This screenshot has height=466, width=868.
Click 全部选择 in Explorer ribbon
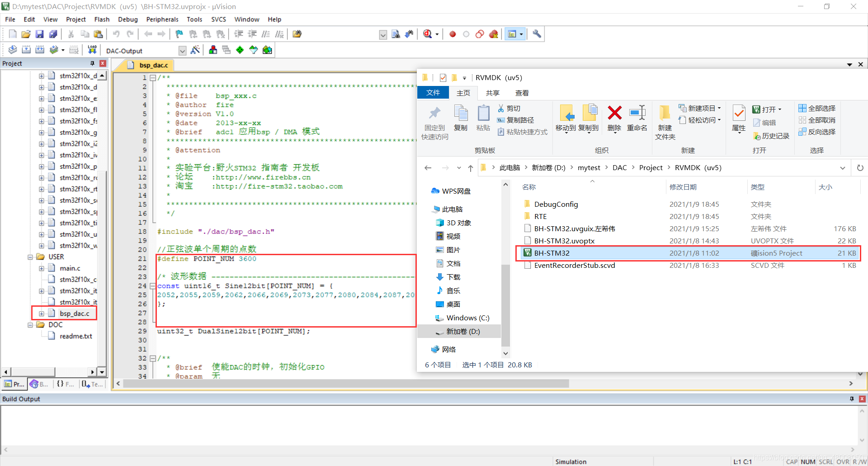point(817,108)
